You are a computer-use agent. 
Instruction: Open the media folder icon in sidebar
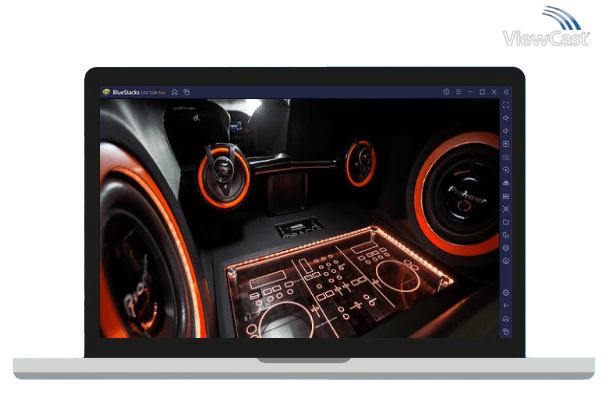[506, 222]
